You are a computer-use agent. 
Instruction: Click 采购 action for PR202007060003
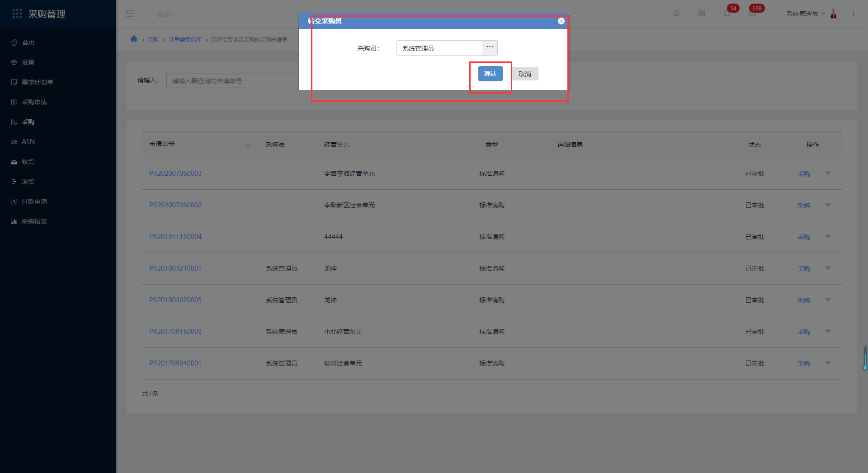tap(803, 174)
